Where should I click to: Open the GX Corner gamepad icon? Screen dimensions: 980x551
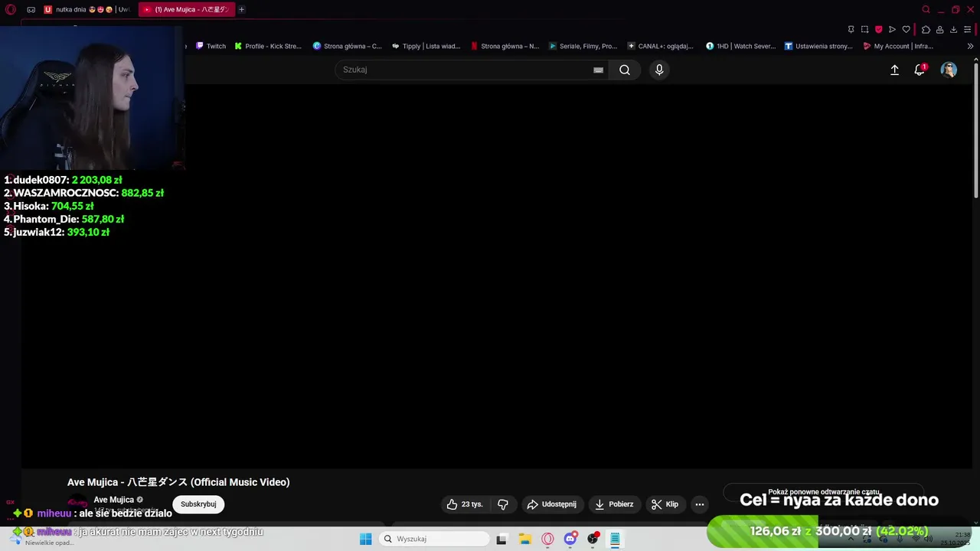[31, 10]
